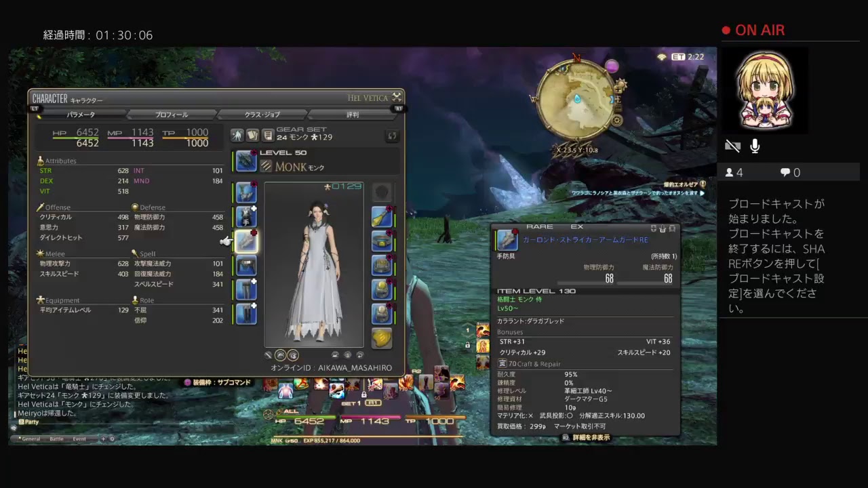
Task: Select the head gear slot in character window
Action: pos(246,192)
